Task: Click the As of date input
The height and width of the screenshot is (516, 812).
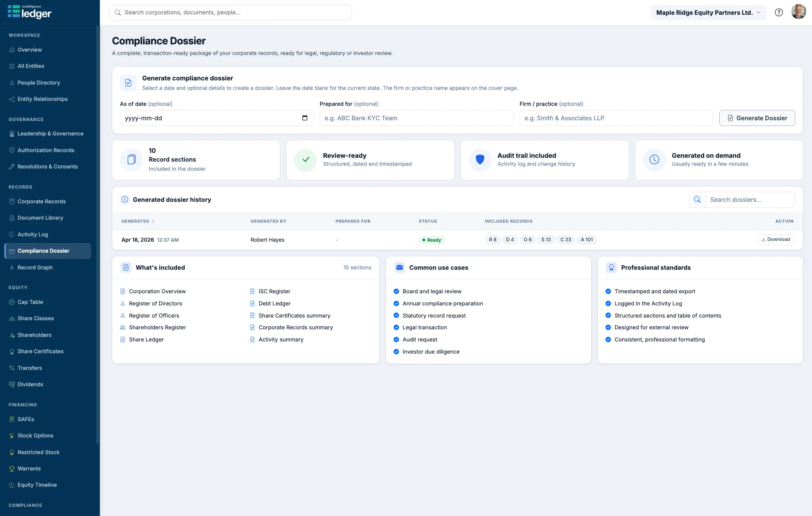Action: point(216,118)
